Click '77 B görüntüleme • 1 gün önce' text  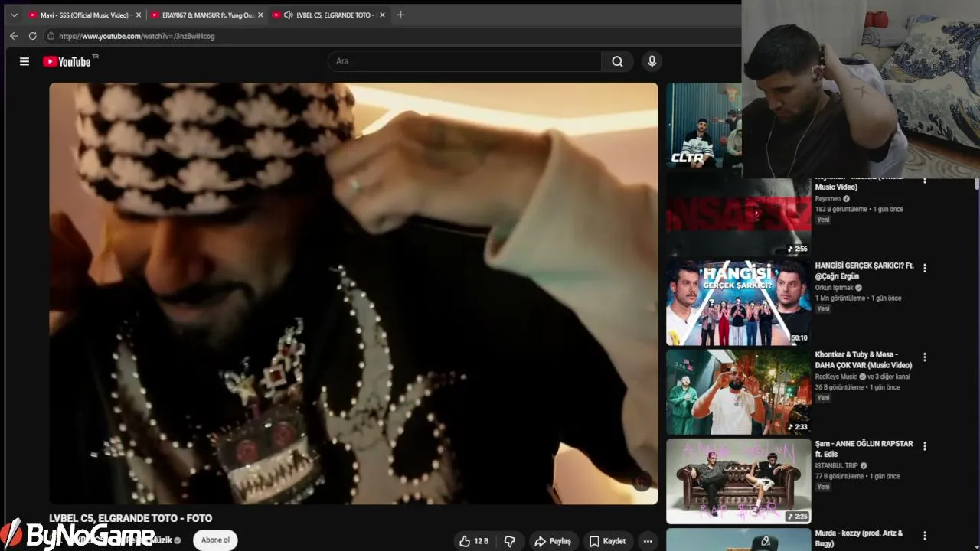858,476
